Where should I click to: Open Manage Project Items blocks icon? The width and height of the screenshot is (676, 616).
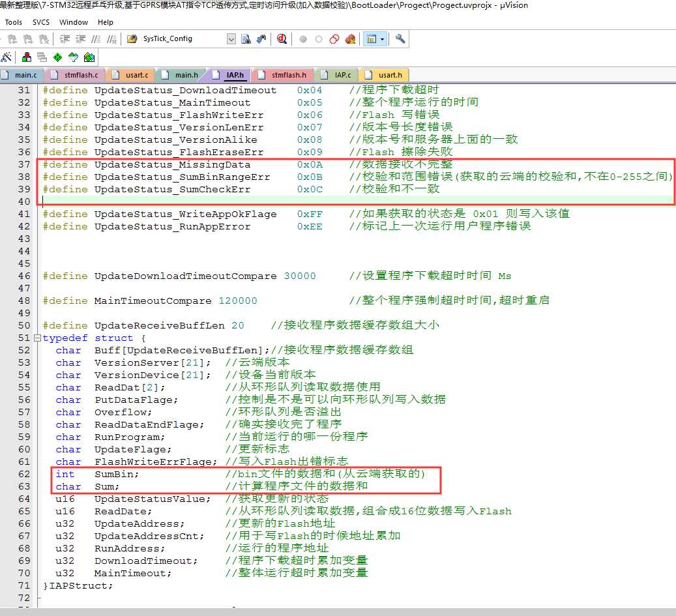[26, 57]
